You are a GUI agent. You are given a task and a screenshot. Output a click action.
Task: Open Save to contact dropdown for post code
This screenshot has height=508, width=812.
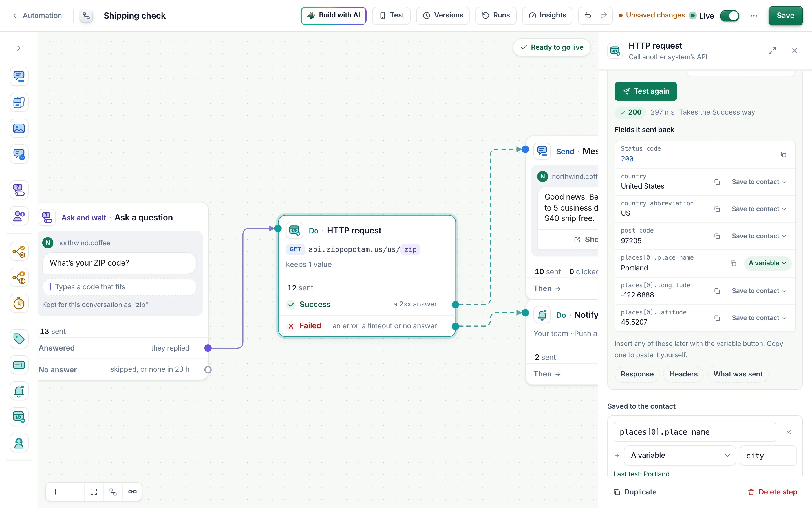759,236
